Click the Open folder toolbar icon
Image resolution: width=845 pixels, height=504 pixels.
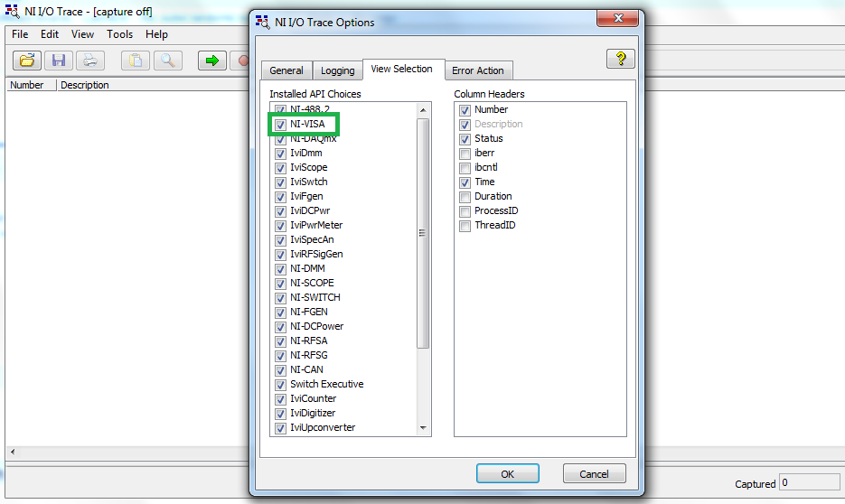point(27,61)
